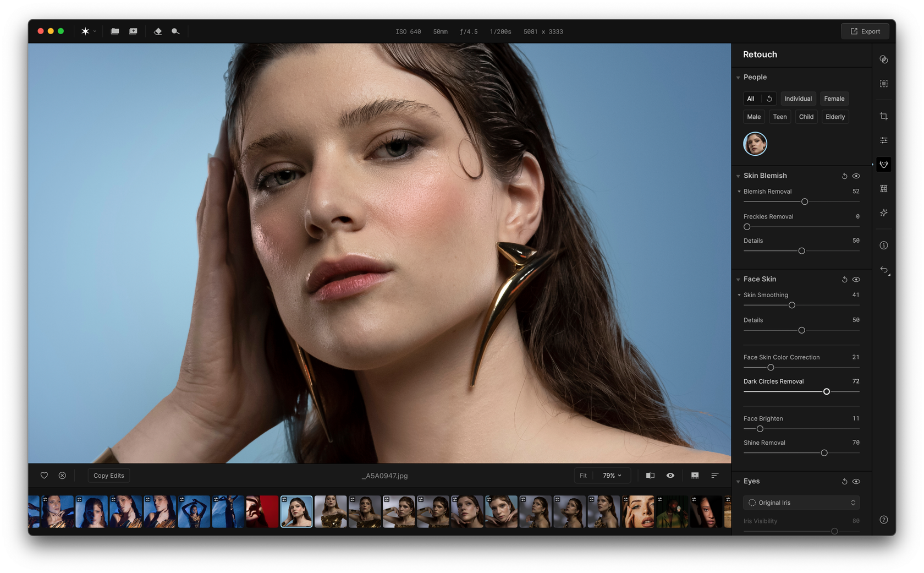
Task: Open the AI Effects sparkle icon
Action: pos(884,212)
